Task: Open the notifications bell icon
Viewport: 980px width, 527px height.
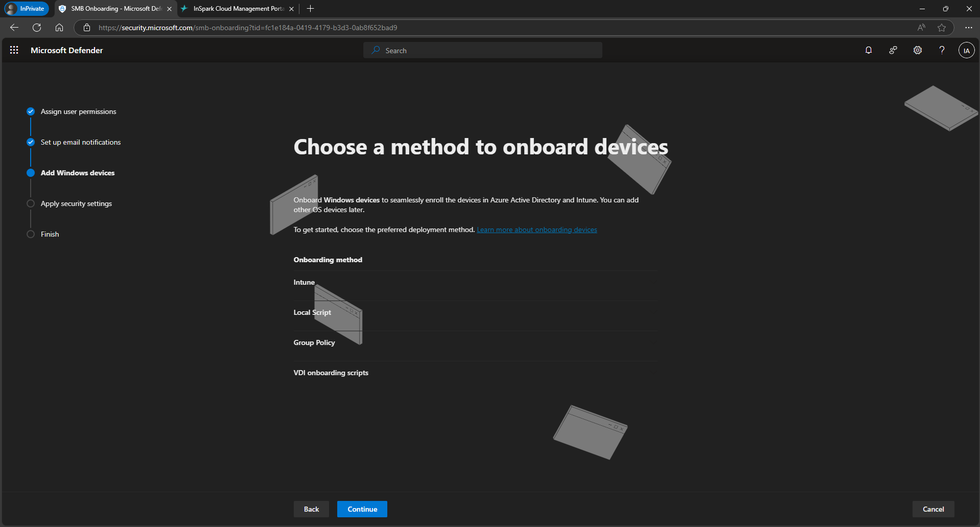Action: pyautogui.click(x=869, y=50)
